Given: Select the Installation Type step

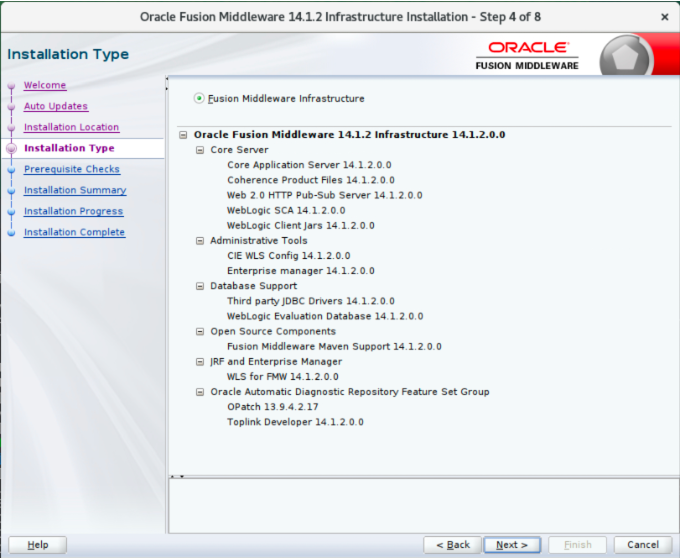Looking at the screenshot, I should click(69, 148).
